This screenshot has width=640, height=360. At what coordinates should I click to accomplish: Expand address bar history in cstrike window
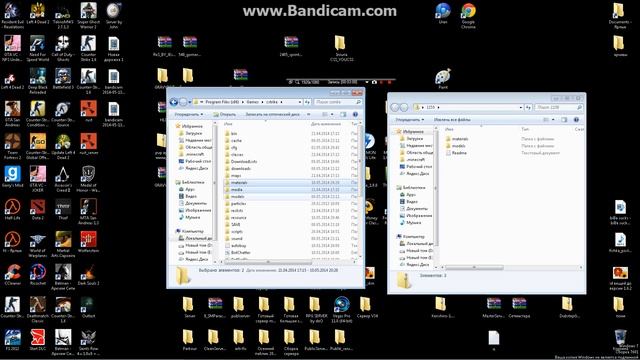(x=300, y=102)
